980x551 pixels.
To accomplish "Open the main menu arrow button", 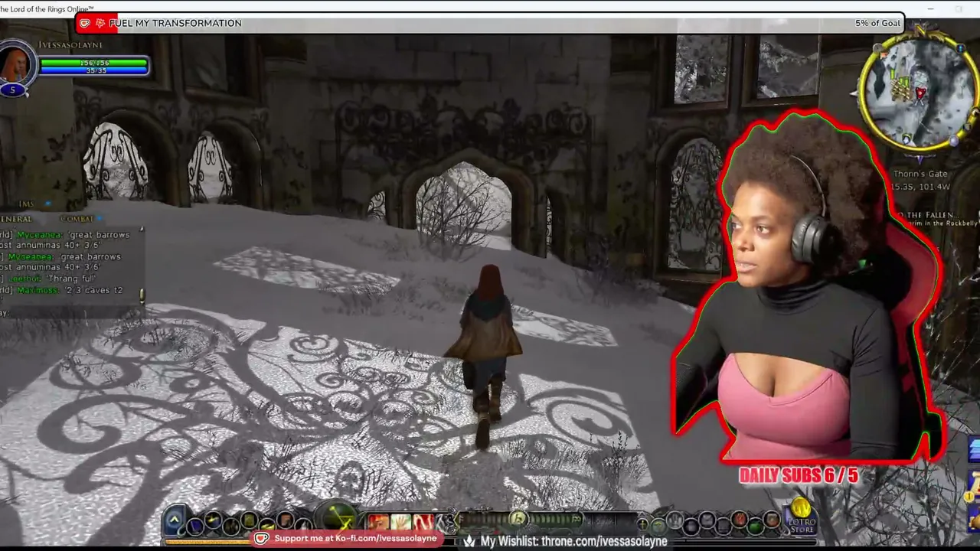I will coord(175,520).
